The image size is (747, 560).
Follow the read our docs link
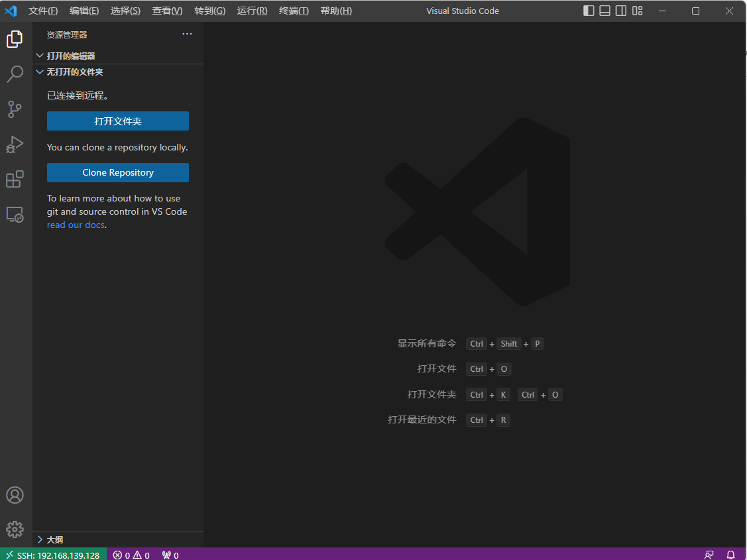[x=76, y=225]
